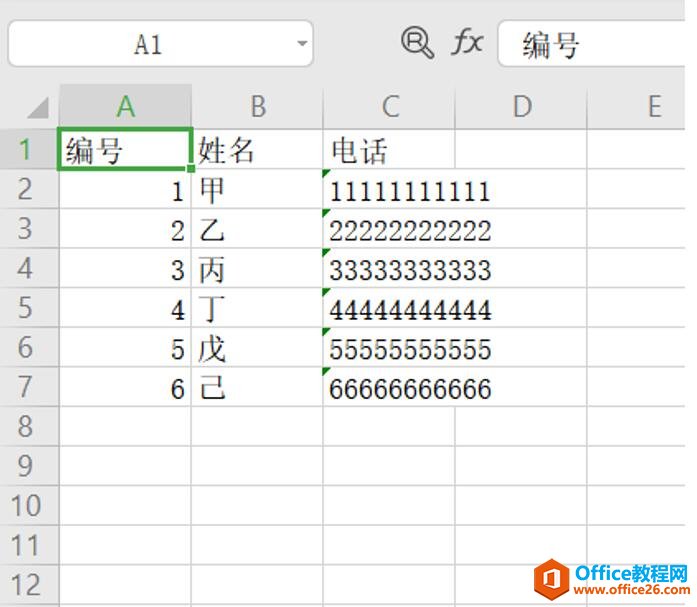
Task: Select column C header
Action: 389,107
